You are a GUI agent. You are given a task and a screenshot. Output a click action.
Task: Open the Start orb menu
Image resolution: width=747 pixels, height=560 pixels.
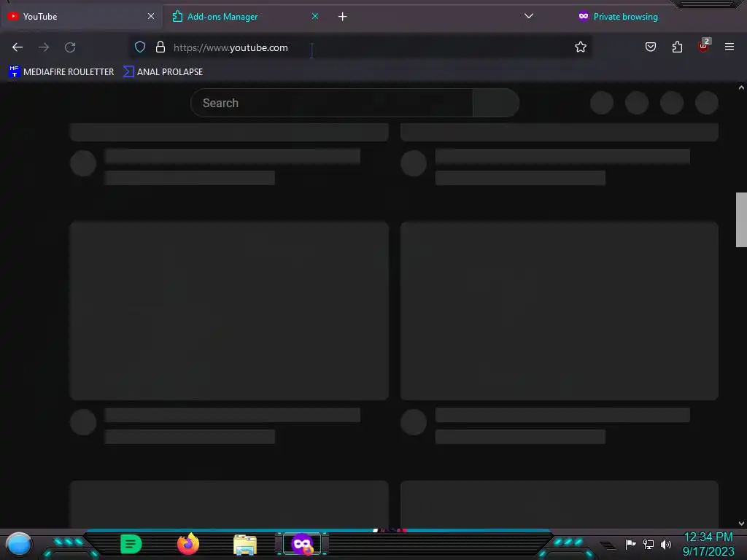pos(19,545)
